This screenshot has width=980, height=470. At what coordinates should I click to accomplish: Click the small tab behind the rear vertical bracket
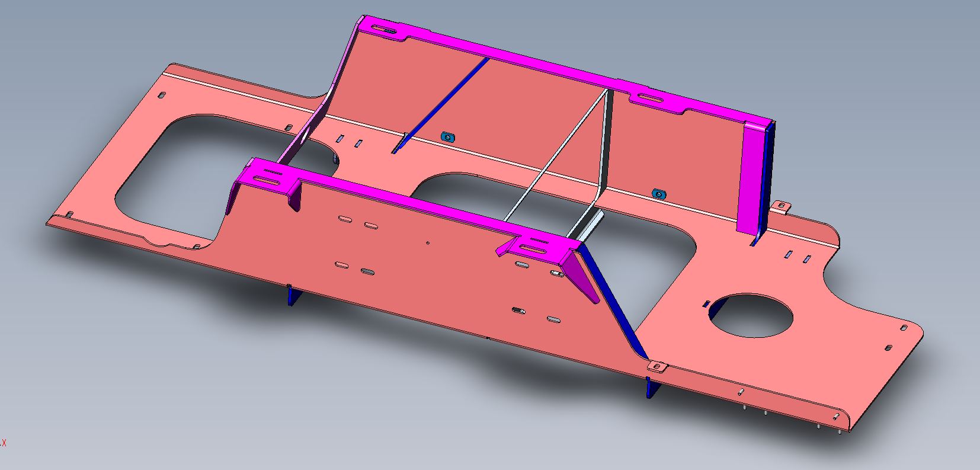[x=782, y=207]
